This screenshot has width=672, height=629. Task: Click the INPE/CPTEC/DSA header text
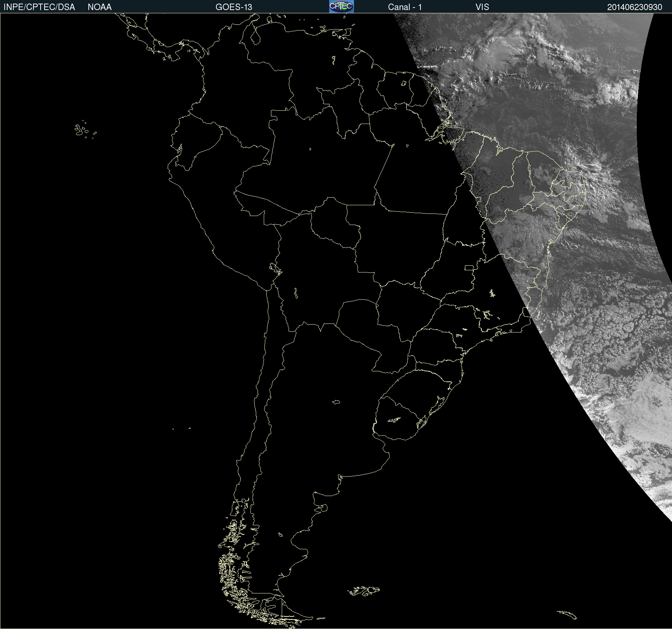point(39,7)
